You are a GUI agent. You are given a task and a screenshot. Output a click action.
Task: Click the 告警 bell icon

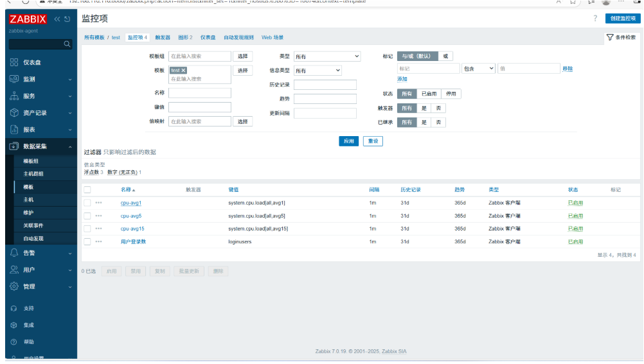[x=14, y=253]
